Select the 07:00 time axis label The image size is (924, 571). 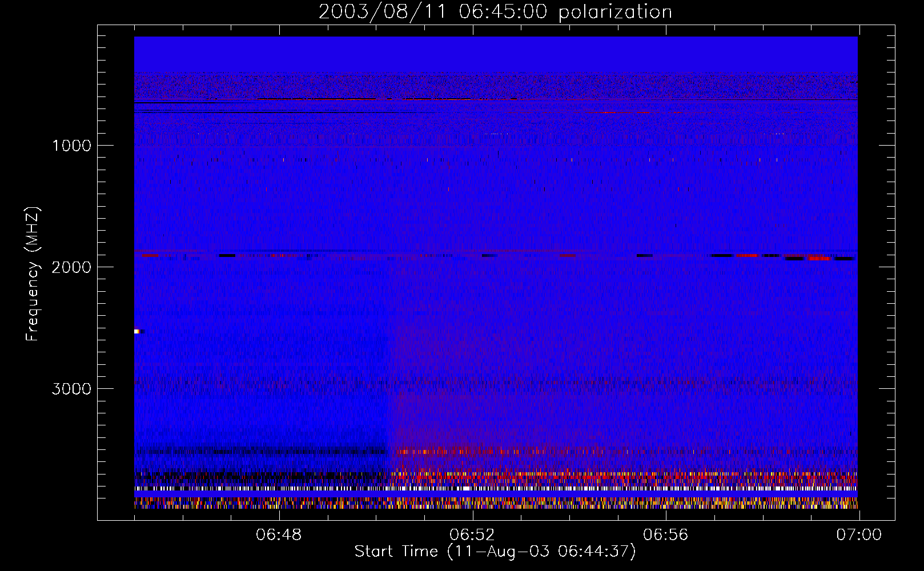[859, 535]
